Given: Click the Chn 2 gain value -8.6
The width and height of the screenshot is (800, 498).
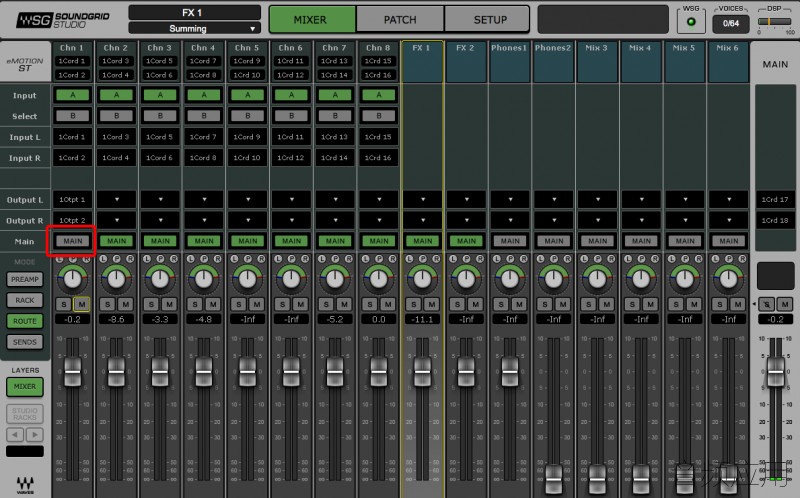Looking at the screenshot, I should coord(116,319).
